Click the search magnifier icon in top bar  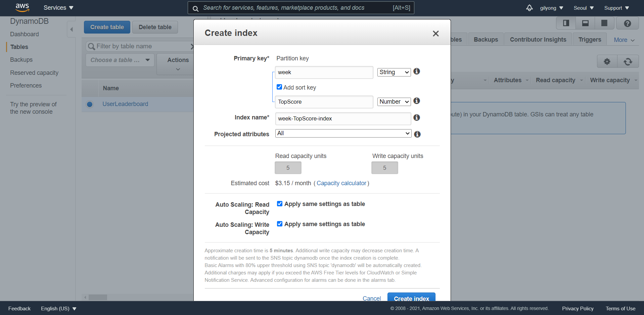click(x=195, y=8)
